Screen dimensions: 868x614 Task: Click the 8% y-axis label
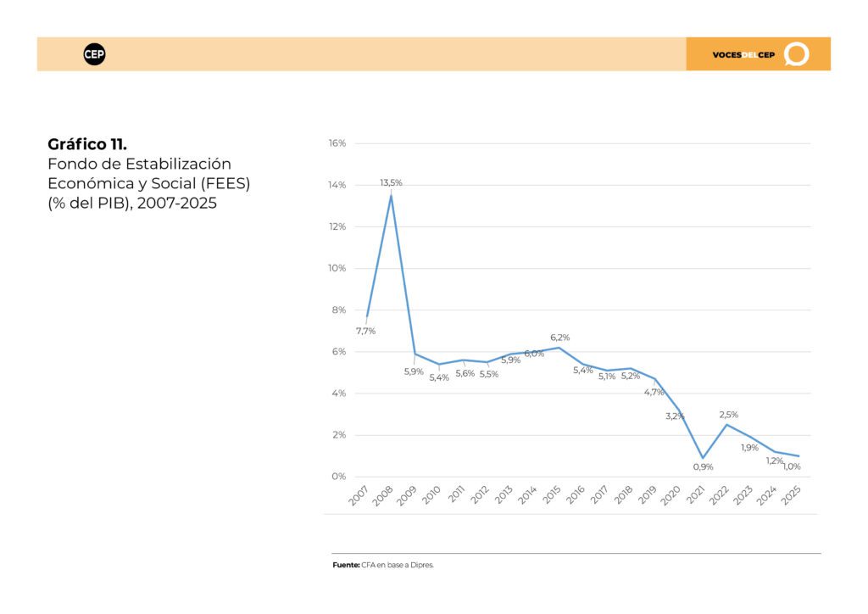[x=339, y=310]
